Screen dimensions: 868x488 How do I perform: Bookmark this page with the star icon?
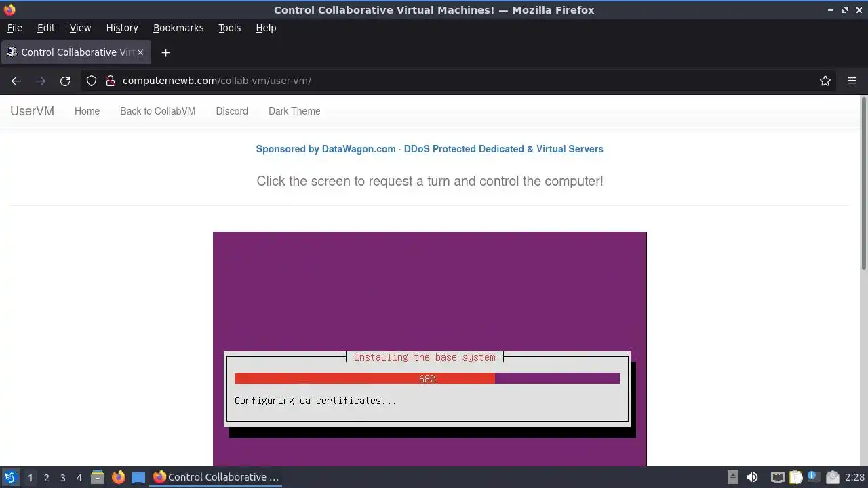825,81
